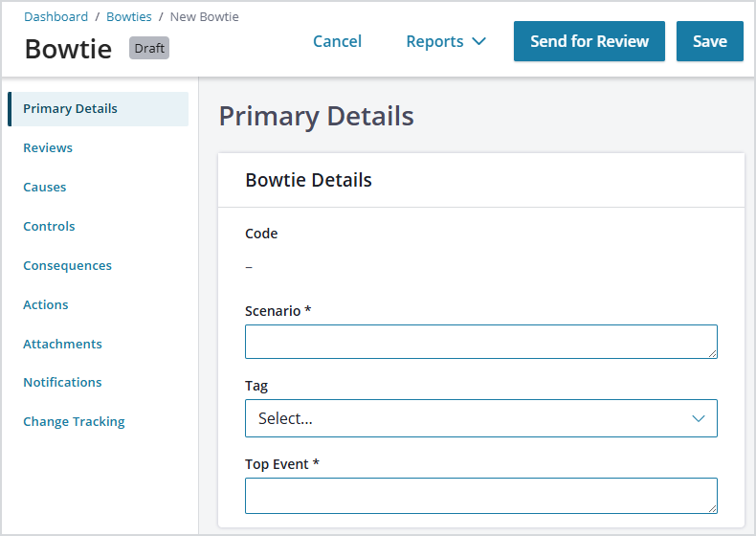Go to Dashboard breadcrumb link
756x536 pixels.
pyautogui.click(x=56, y=17)
